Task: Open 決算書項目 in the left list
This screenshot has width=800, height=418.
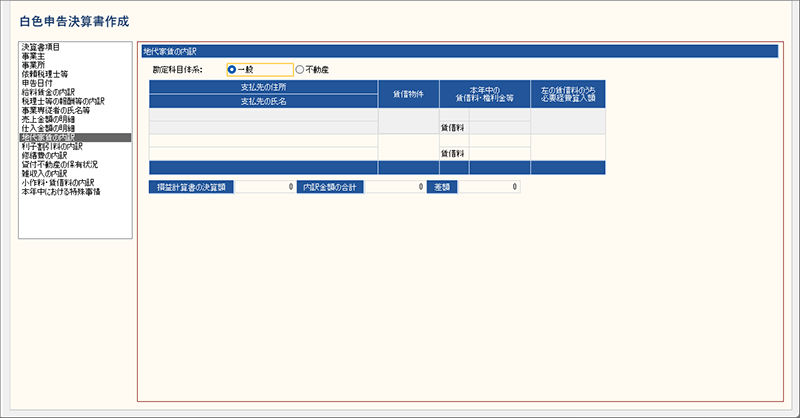Action: (40, 47)
